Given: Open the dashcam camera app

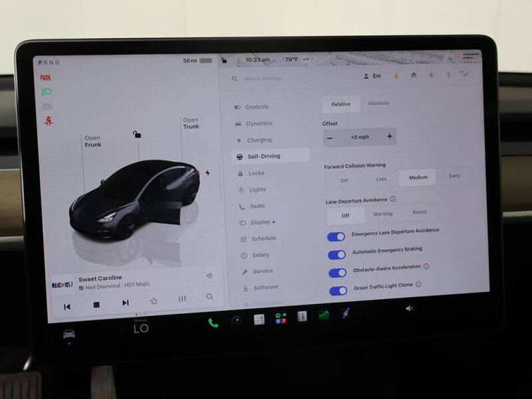Looking at the screenshot, I should [x=237, y=321].
